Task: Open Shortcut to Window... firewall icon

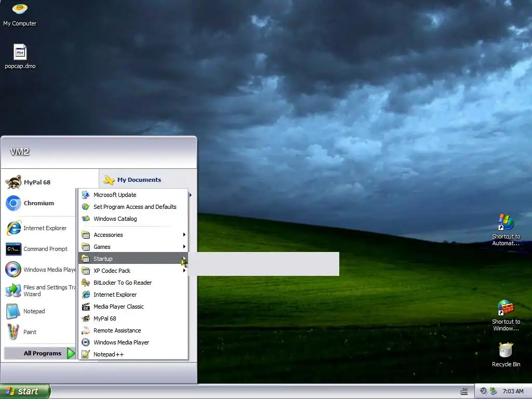Action: tap(506, 315)
